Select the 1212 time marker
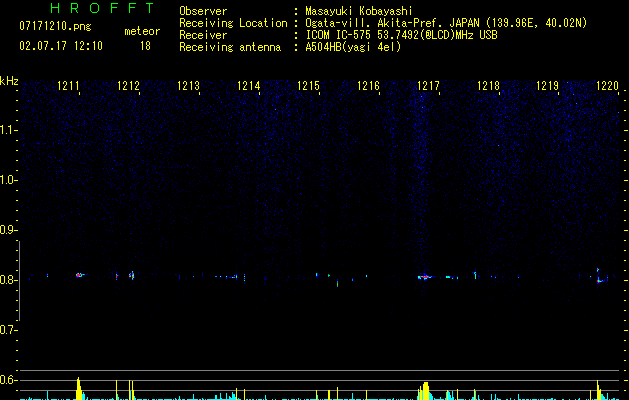The height and width of the screenshot is (400, 629). (128, 85)
